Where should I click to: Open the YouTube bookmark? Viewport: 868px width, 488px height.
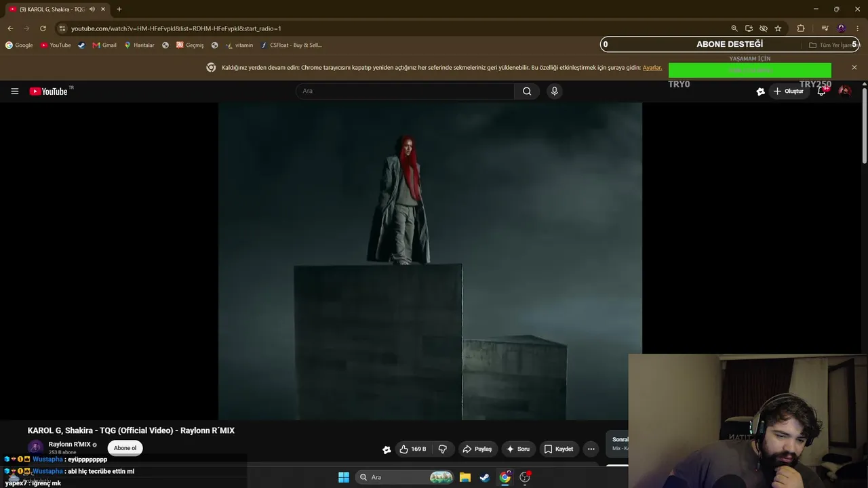pos(56,45)
